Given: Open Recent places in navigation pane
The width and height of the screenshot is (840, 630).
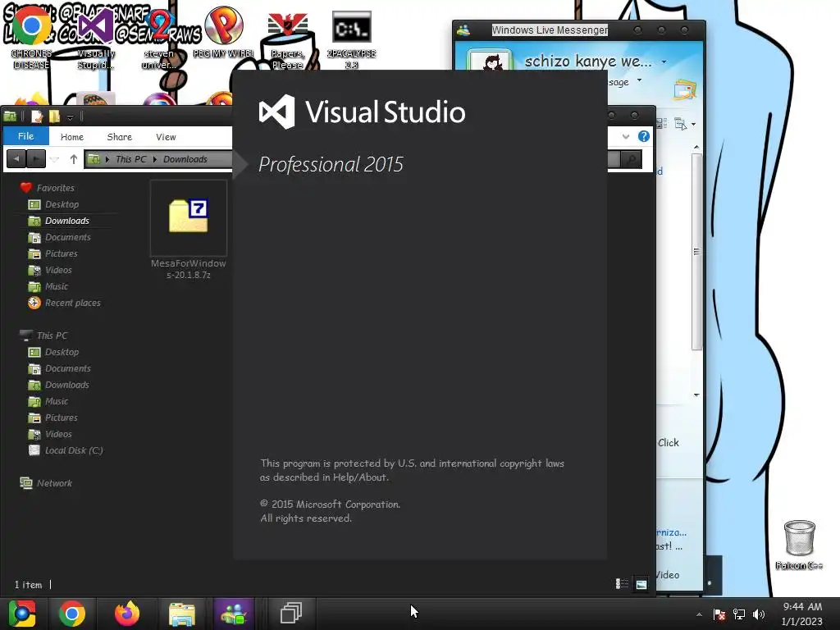Looking at the screenshot, I should coord(72,303).
